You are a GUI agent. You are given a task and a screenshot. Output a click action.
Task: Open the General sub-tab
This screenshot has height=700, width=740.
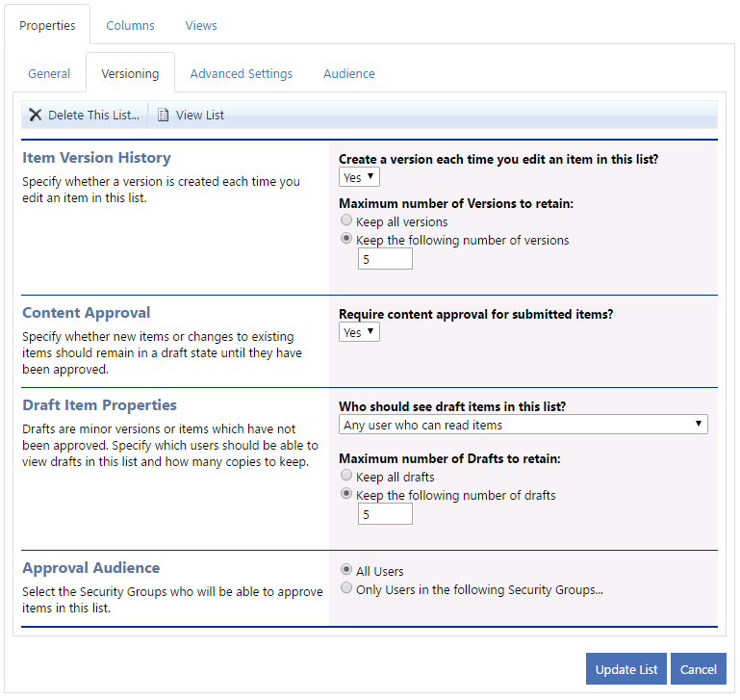pyautogui.click(x=49, y=74)
